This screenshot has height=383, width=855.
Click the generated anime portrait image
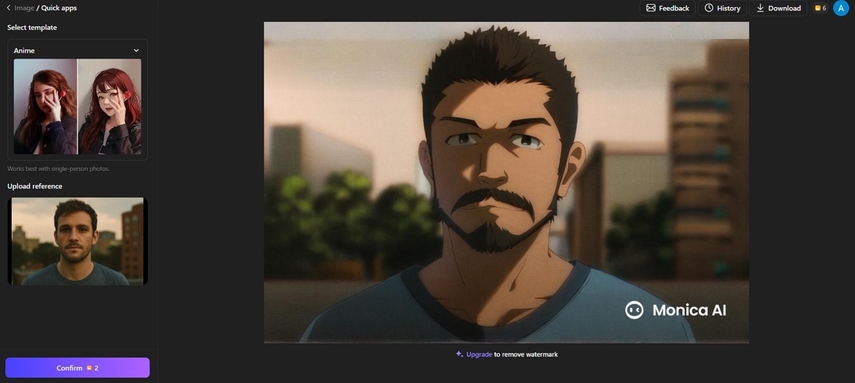coord(506,182)
